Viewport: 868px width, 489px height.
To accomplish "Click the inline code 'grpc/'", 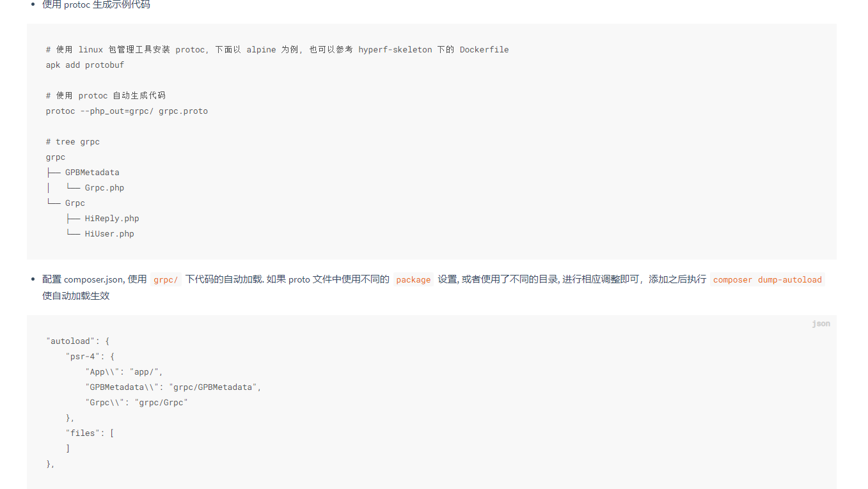I will coord(166,279).
